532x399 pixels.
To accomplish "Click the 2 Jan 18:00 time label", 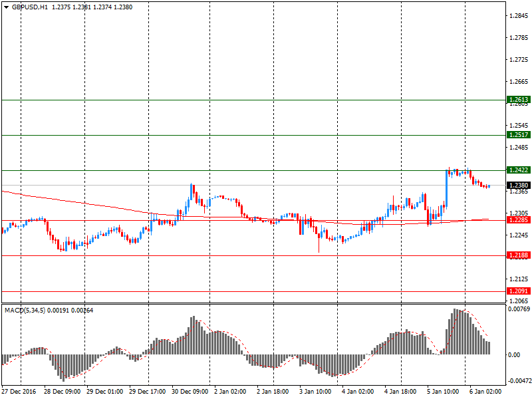I will pos(273,392).
